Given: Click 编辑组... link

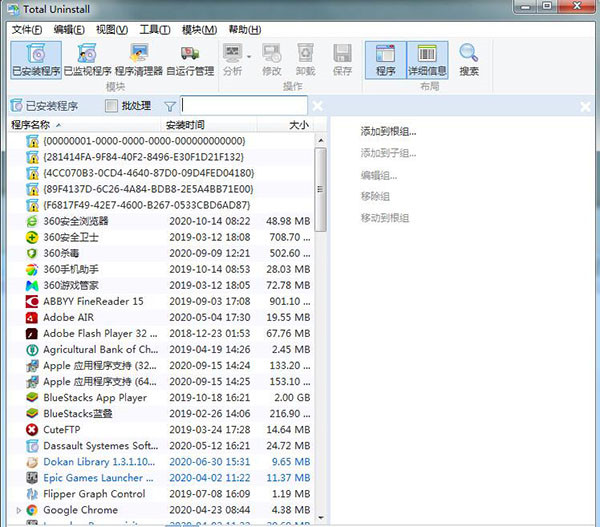Looking at the screenshot, I should (378, 175).
